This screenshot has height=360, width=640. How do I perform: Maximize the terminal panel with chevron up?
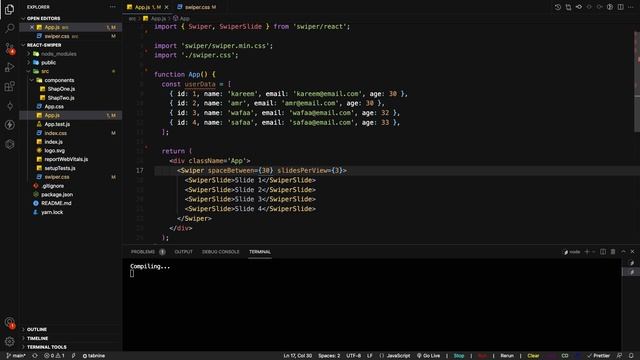pyautogui.click(x=623, y=252)
